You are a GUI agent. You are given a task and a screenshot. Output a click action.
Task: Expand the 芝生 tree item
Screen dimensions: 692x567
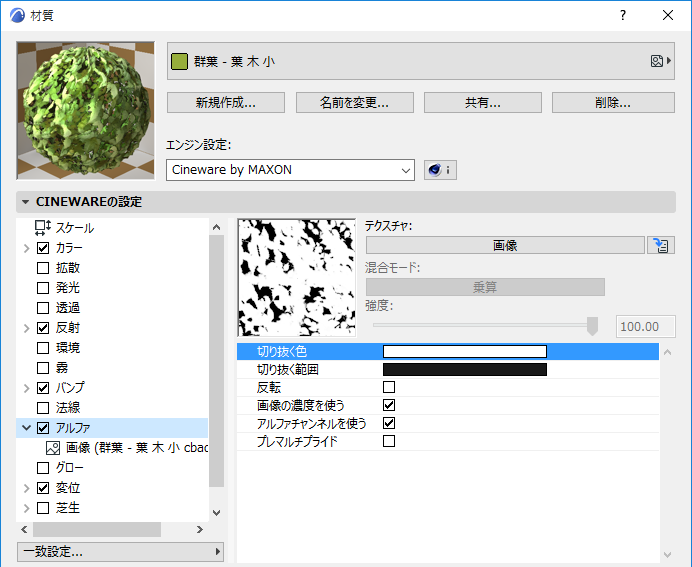point(26,508)
